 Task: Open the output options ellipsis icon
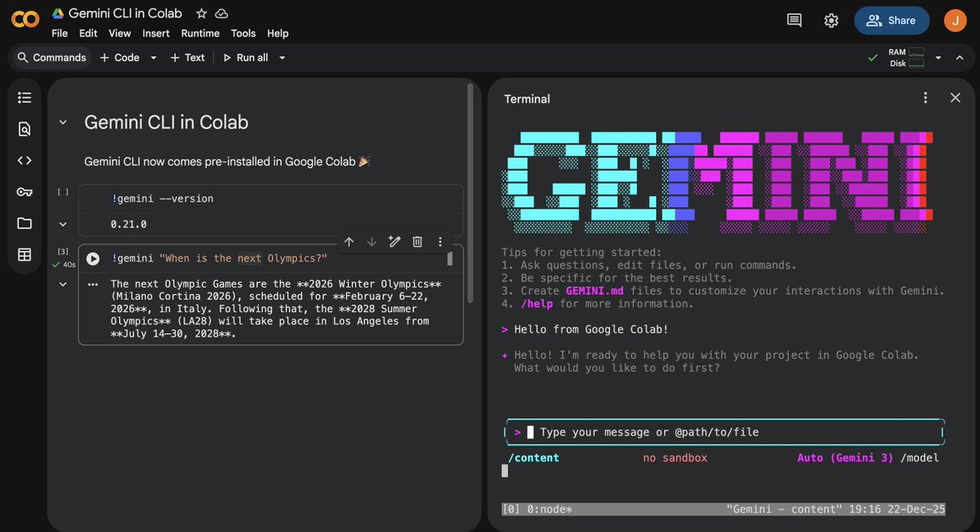pyautogui.click(x=93, y=284)
